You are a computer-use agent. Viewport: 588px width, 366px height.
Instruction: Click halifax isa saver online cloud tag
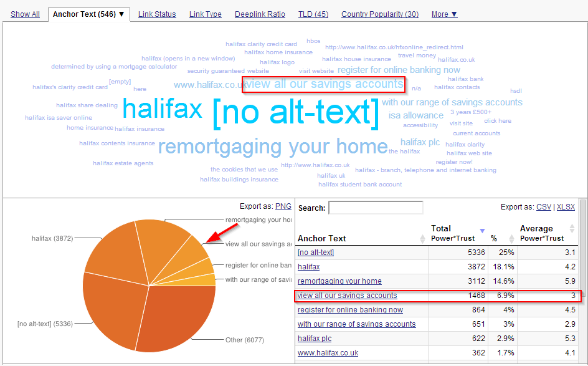[59, 117]
